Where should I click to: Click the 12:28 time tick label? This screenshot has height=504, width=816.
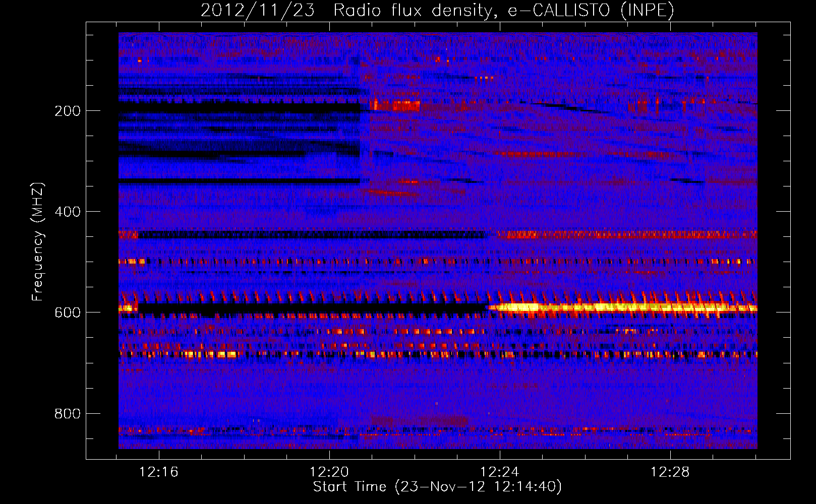click(x=670, y=472)
